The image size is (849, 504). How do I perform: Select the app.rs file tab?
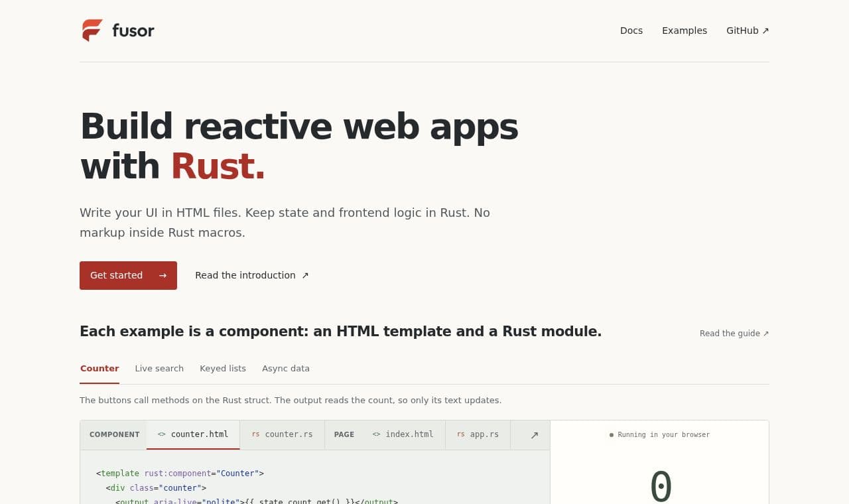click(478, 435)
